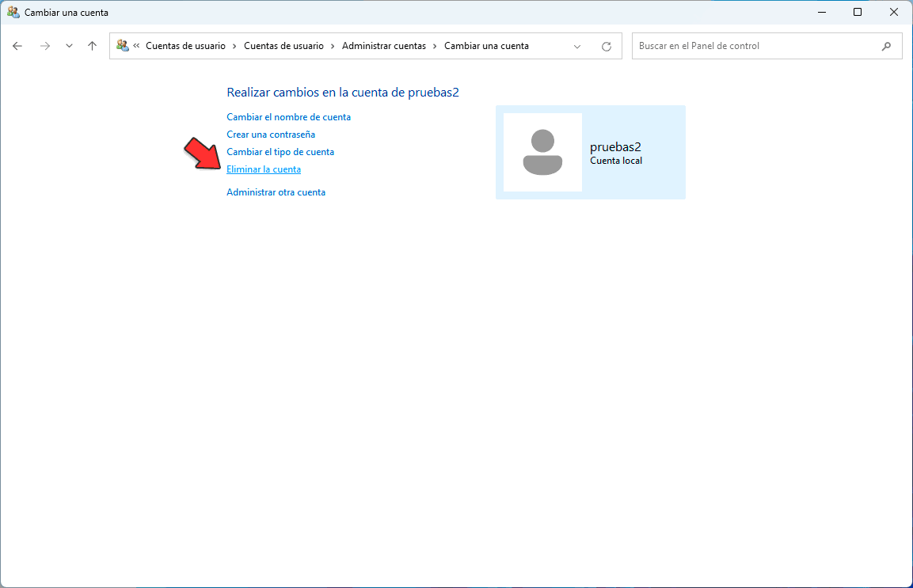Click the pruebas2 profile picture
The width and height of the screenshot is (913, 588).
pyautogui.click(x=542, y=152)
